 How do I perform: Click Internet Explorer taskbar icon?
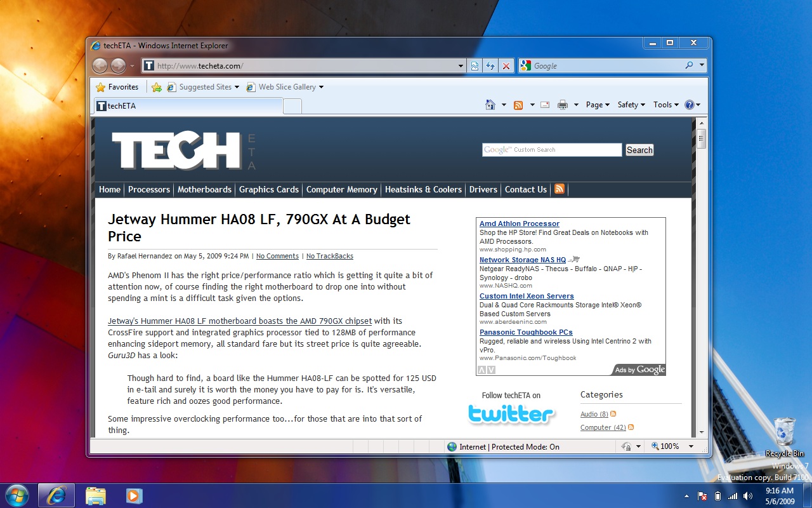56,495
